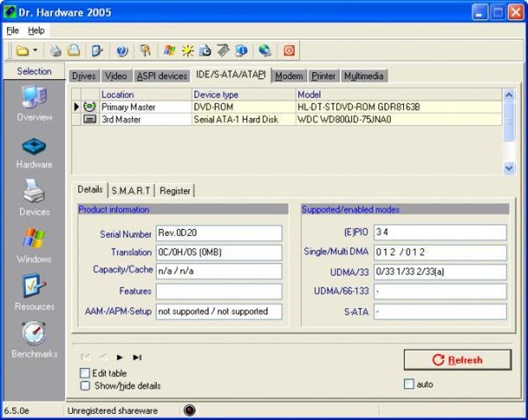Open the Benchmarks section in sidebar
528x420 pixels.
(x=34, y=340)
